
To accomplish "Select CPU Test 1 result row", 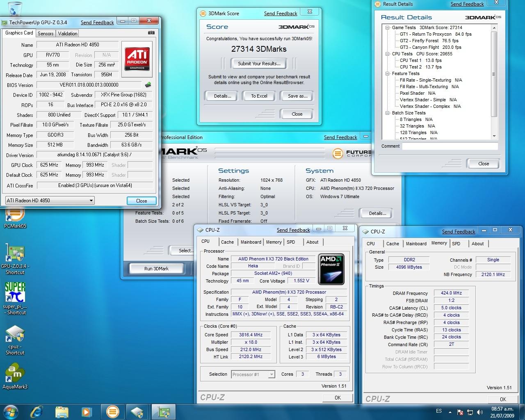I will pos(420,60).
